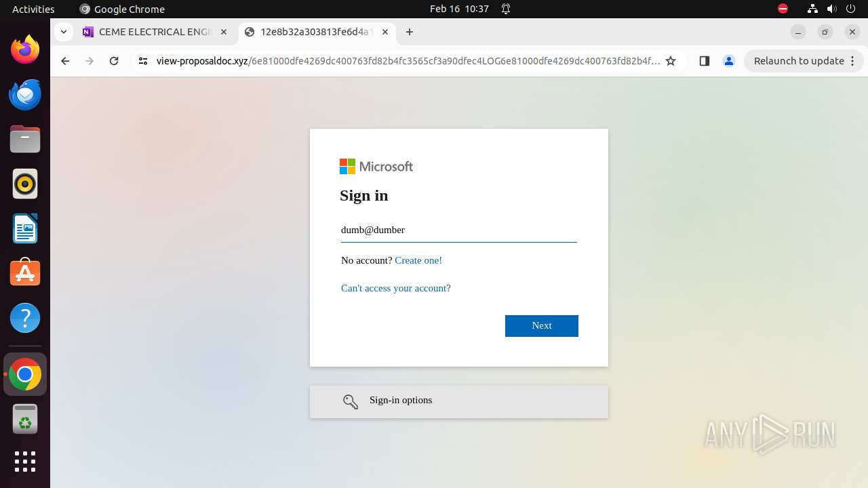Focus the email input field
The image size is (868, 488).
coord(459,230)
